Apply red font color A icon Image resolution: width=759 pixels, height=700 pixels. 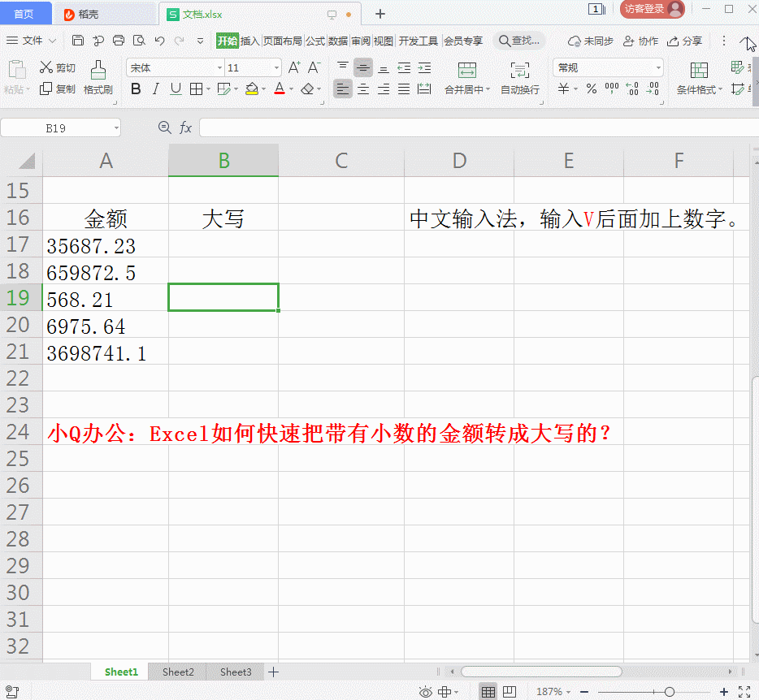coord(280,89)
